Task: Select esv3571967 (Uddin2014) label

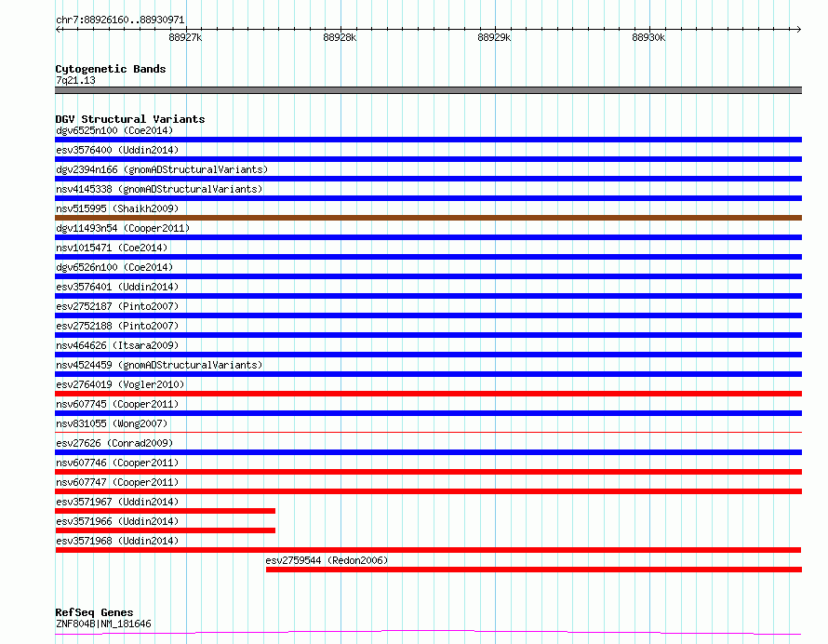Action: [117, 502]
